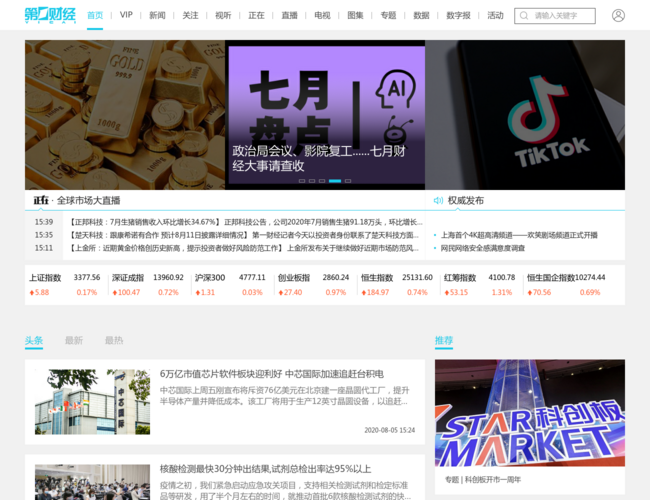The height and width of the screenshot is (500, 650).
Task: Open the 正在 menu item
Action: [256, 15]
